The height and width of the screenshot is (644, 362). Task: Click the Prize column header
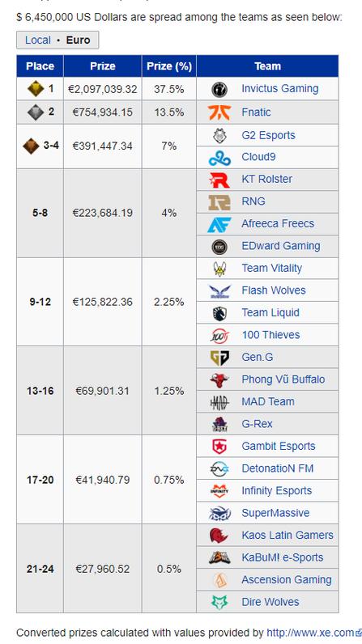(103, 66)
